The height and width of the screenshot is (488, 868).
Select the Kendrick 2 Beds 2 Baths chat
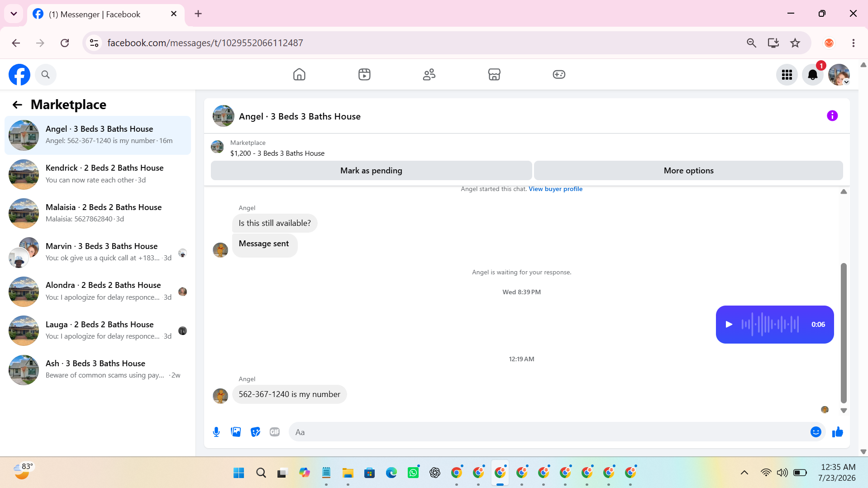pos(98,174)
